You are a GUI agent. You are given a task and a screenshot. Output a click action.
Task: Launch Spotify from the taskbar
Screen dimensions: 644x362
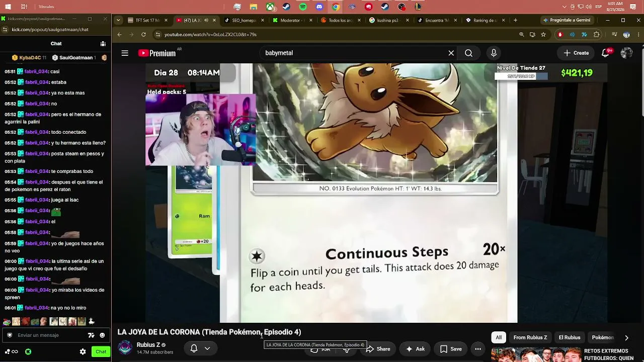coord(302,7)
